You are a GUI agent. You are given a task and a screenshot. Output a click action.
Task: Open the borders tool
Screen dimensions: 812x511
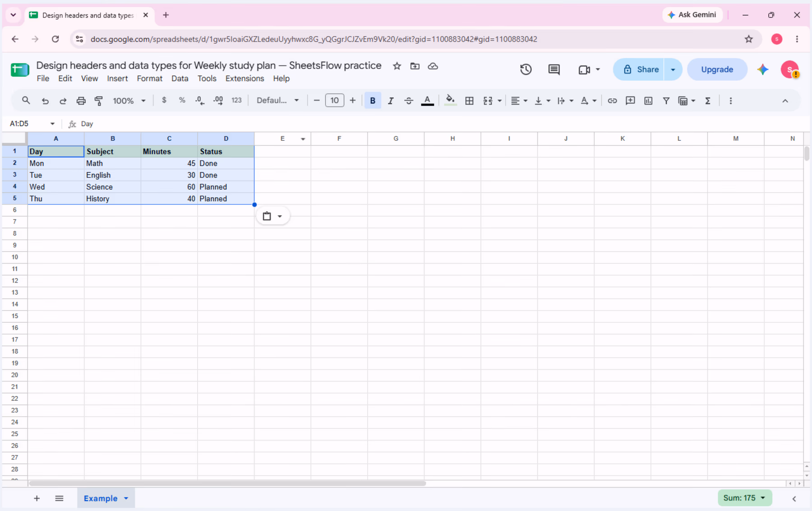click(x=469, y=101)
